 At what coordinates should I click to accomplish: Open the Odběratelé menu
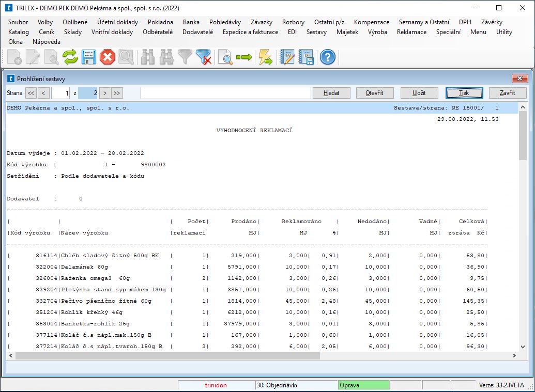point(158,32)
